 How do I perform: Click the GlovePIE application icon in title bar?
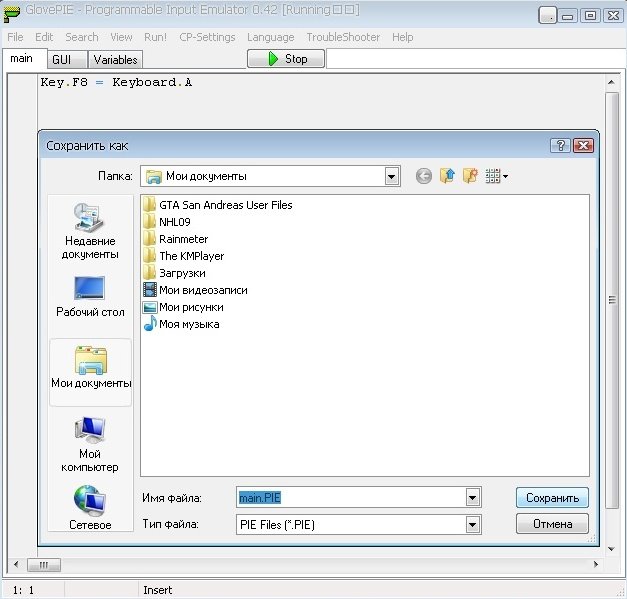coord(11,13)
